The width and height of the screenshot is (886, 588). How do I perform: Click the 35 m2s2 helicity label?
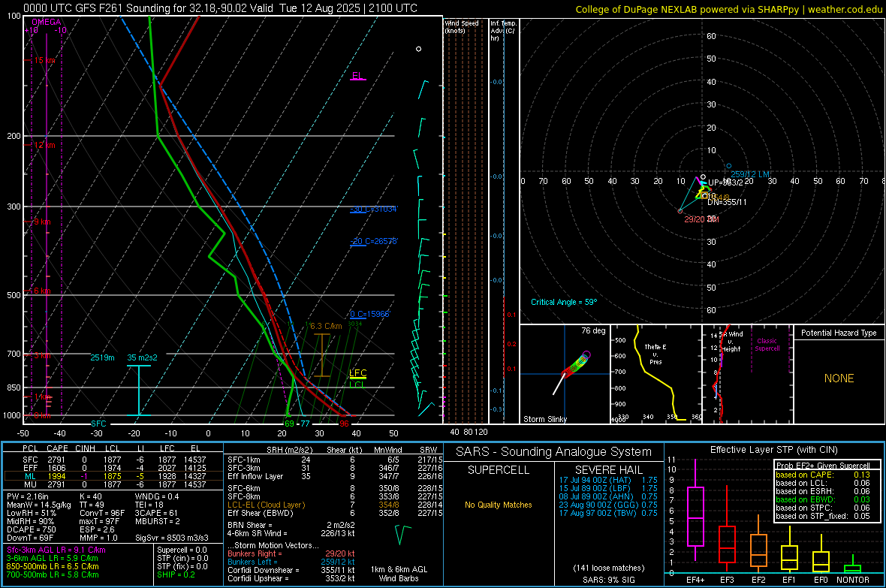coord(143,357)
